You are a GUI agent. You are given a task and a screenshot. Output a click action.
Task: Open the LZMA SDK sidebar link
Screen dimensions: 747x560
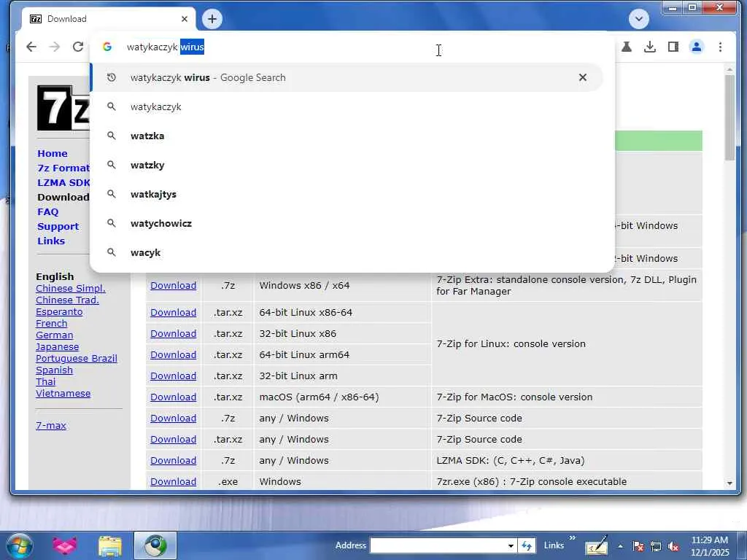pyautogui.click(x=63, y=183)
